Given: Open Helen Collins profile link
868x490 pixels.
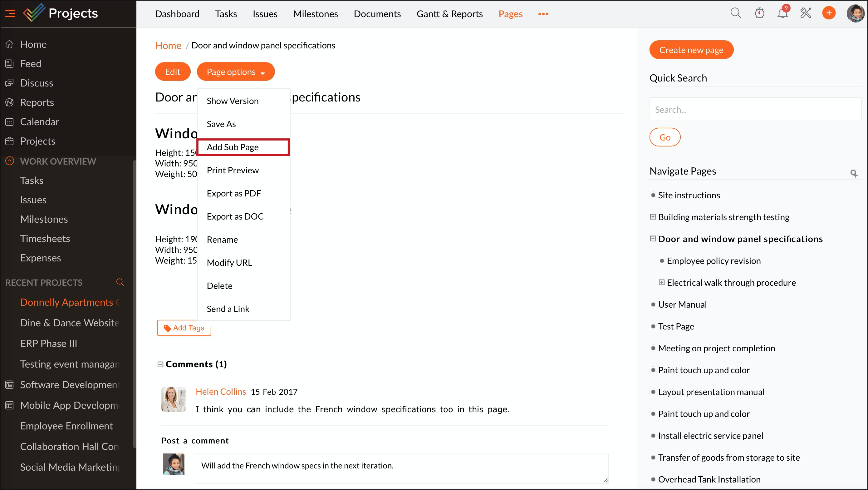Looking at the screenshot, I should [221, 392].
